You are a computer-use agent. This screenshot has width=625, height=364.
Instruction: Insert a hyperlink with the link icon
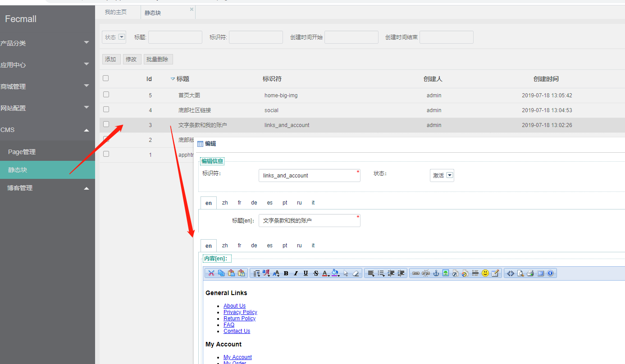[416, 273]
